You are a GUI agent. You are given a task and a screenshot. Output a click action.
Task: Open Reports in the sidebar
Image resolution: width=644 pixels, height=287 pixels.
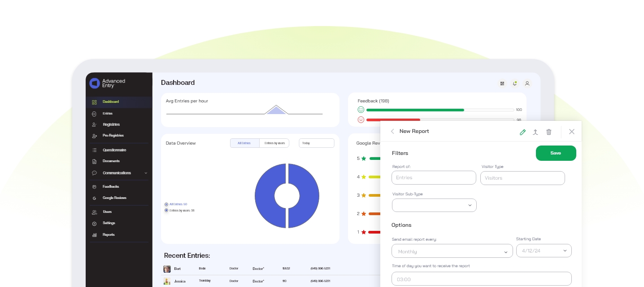coord(109,235)
